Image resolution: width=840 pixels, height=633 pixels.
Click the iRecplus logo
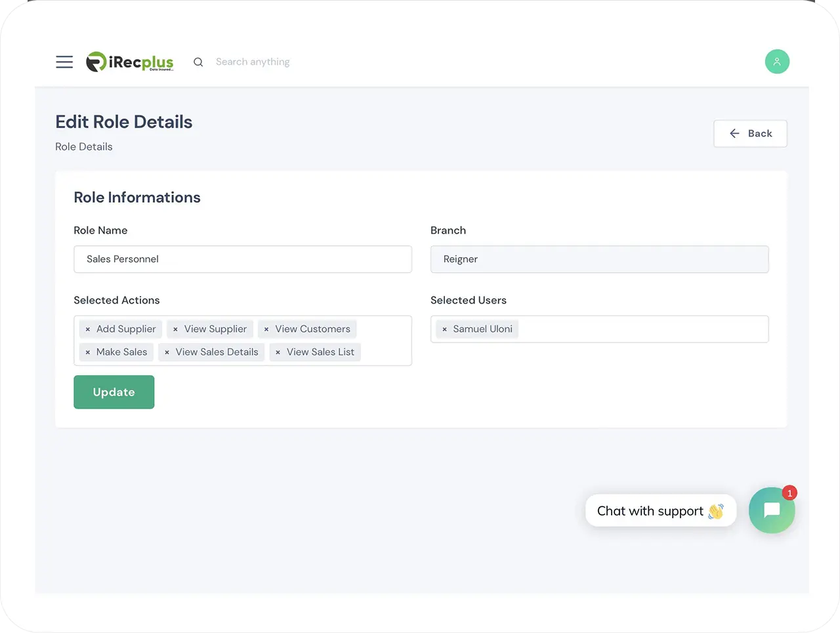130,62
